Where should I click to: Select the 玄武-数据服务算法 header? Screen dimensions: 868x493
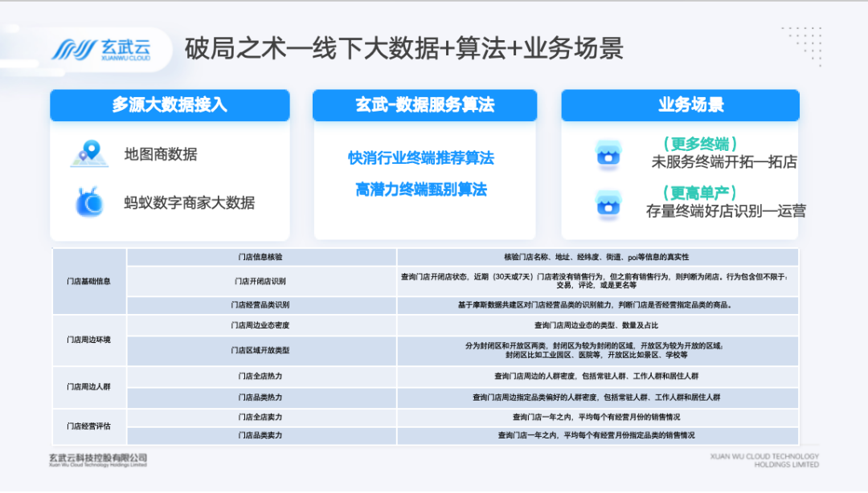click(424, 104)
